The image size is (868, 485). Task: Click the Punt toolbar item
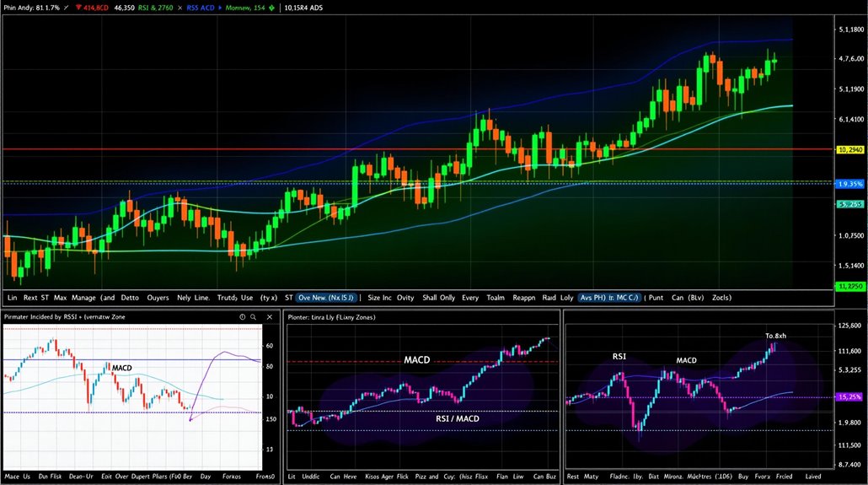(x=656, y=298)
